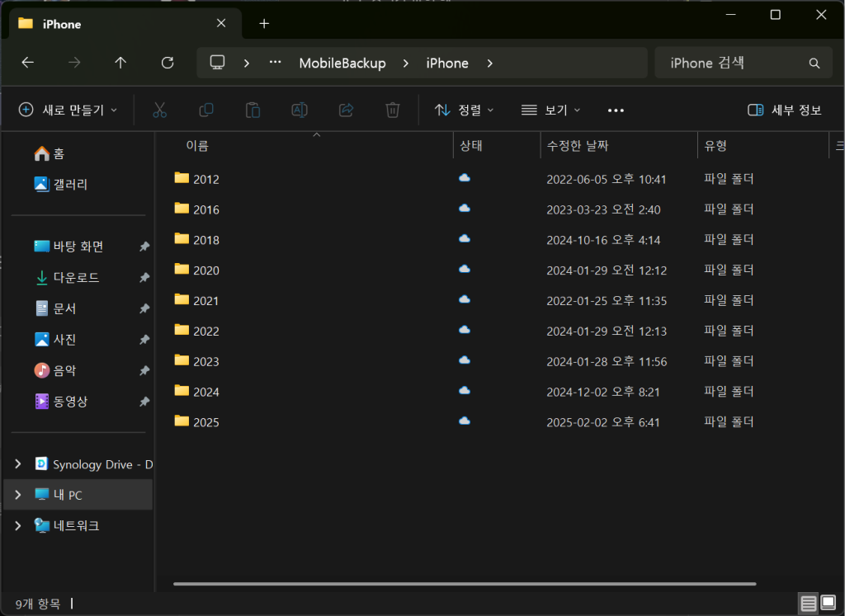Open 갤러리 in the sidebar
Image resolution: width=845 pixels, height=616 pixels.
(60, 185)
